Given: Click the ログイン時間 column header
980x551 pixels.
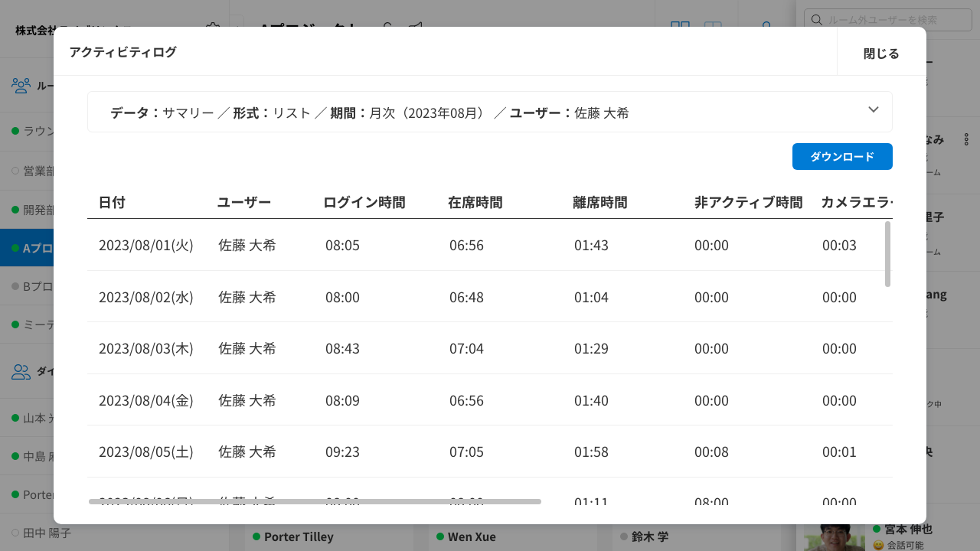Looking at the screenshot, I should coord(364,203).
